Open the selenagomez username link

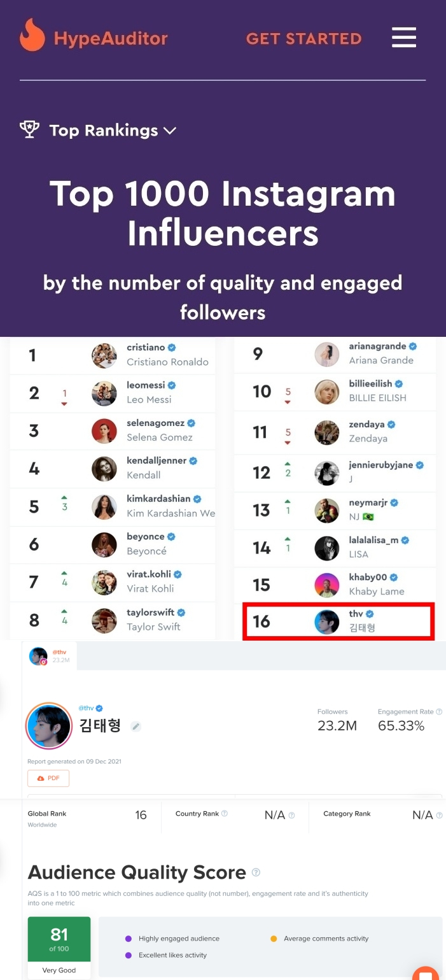(156, 423)
